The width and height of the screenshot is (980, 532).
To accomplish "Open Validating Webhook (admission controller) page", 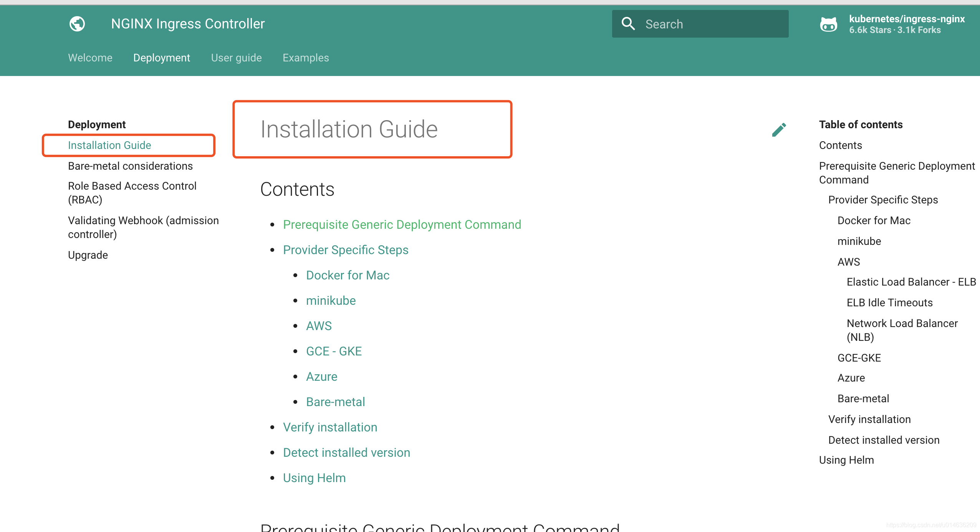I will tap(143, 227).
